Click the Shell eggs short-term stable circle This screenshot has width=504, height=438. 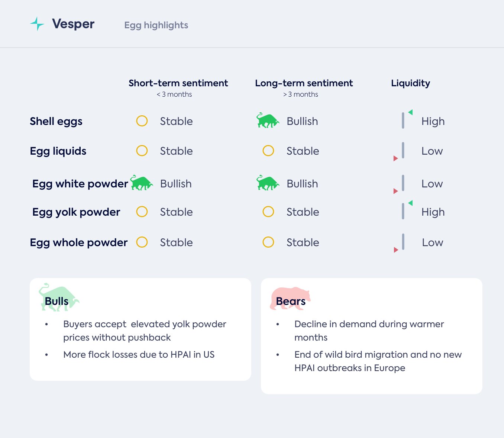[142, 121]
